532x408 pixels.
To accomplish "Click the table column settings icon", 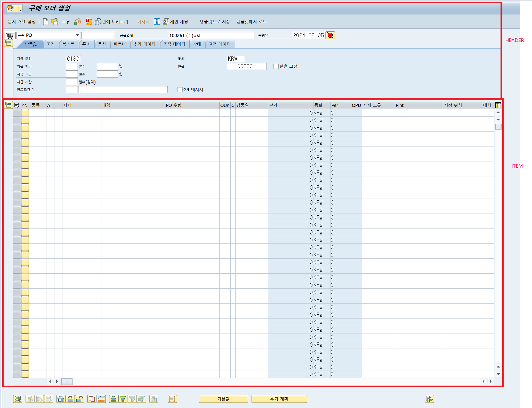I will (x=498, y=105).
